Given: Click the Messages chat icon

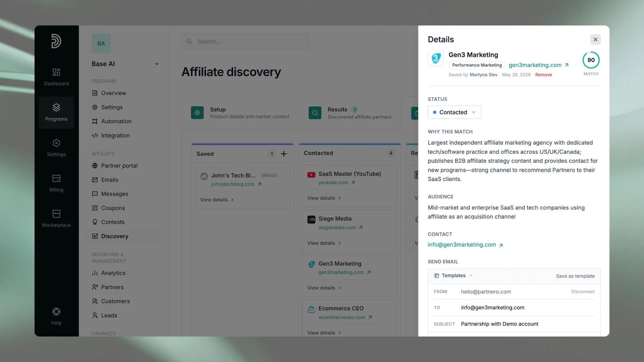Looking at the screenshot, I should tap(95, 194).
